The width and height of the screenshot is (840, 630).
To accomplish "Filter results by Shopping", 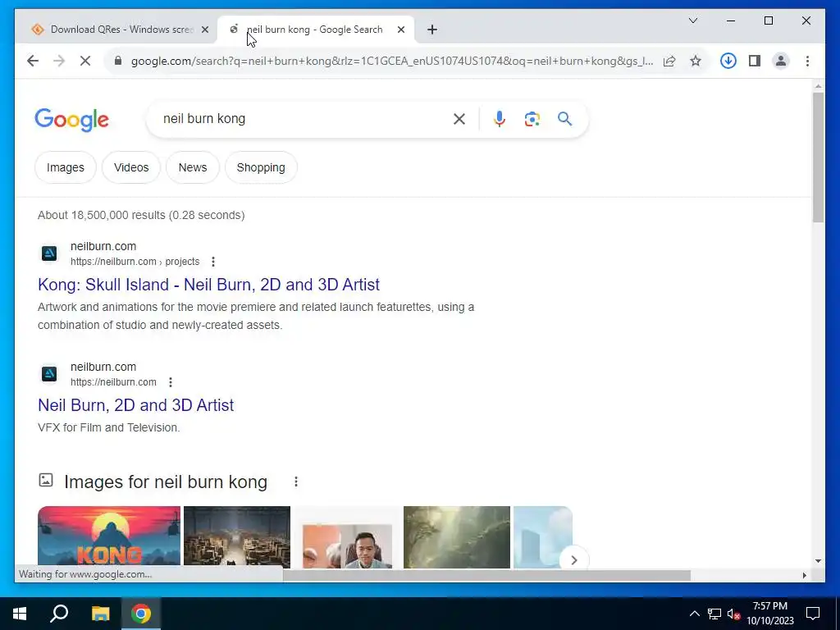I will tap(261, 167).
